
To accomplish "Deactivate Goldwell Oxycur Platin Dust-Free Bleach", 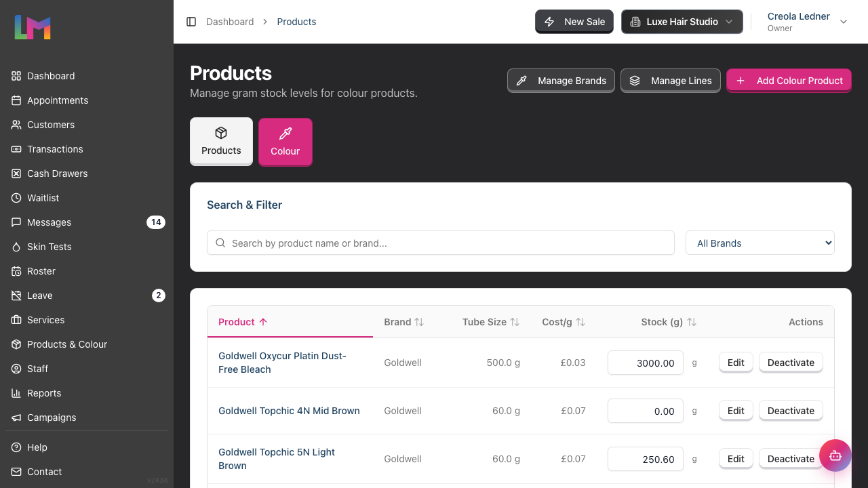I will point(791,363).
